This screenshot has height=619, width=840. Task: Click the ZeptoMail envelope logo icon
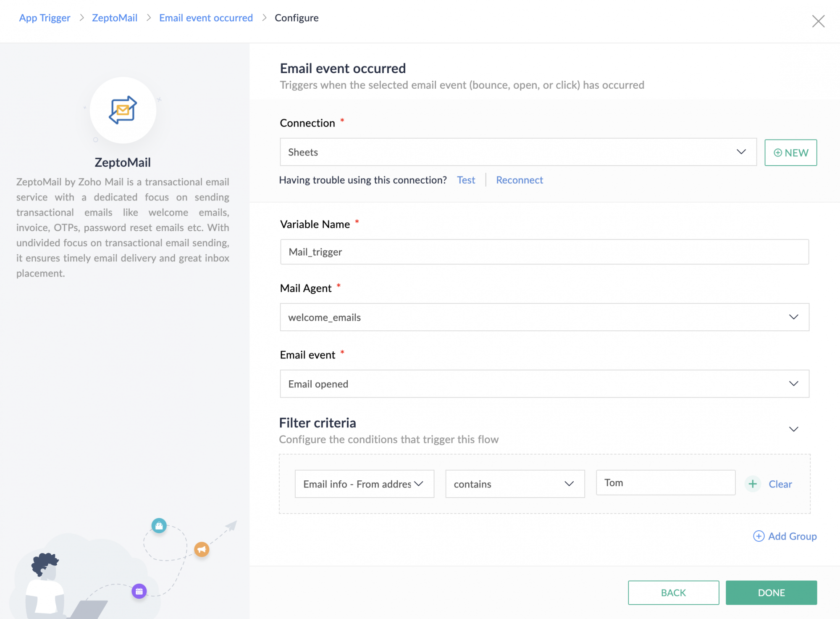pyautogui.click(x=123, y=110)
